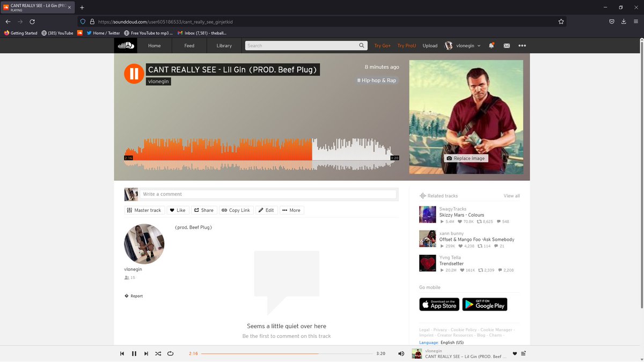
Task: Expand the vlonegin user menu
Action: [x=463, y=46]
